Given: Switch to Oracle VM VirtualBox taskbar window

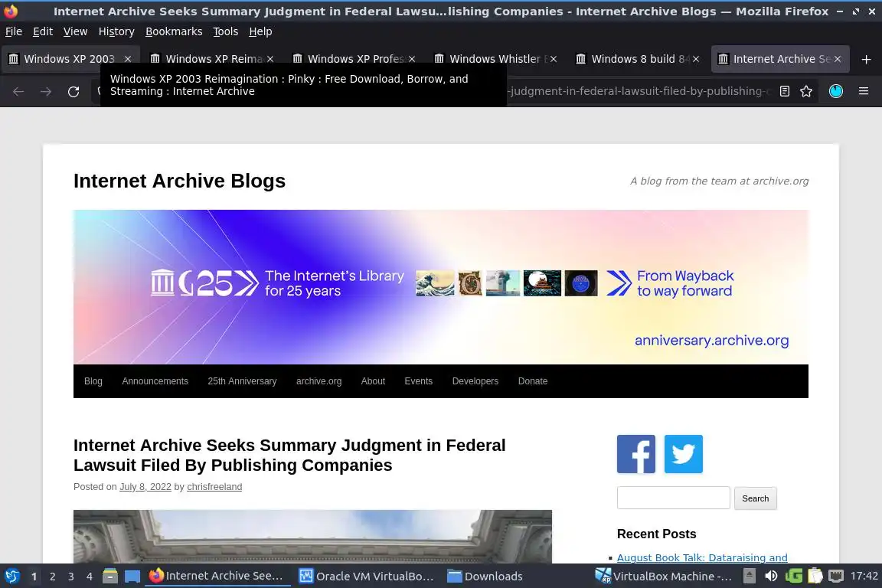Looking at the screenshot, I should [x=366, y=577].
